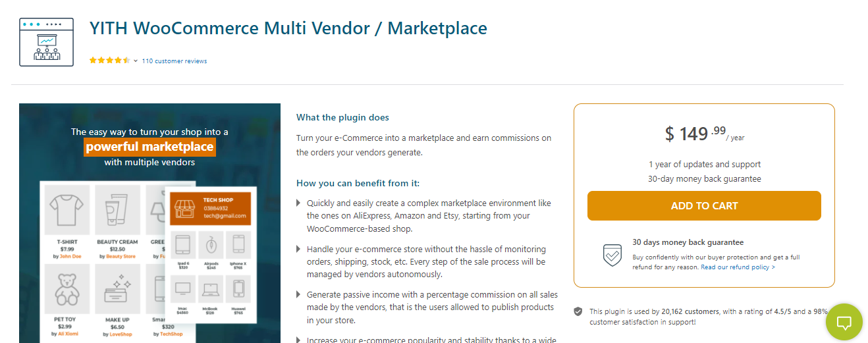This screenshot has width=868, height=343.
Task: Open the green live chat widget
Action: [844, 322]
